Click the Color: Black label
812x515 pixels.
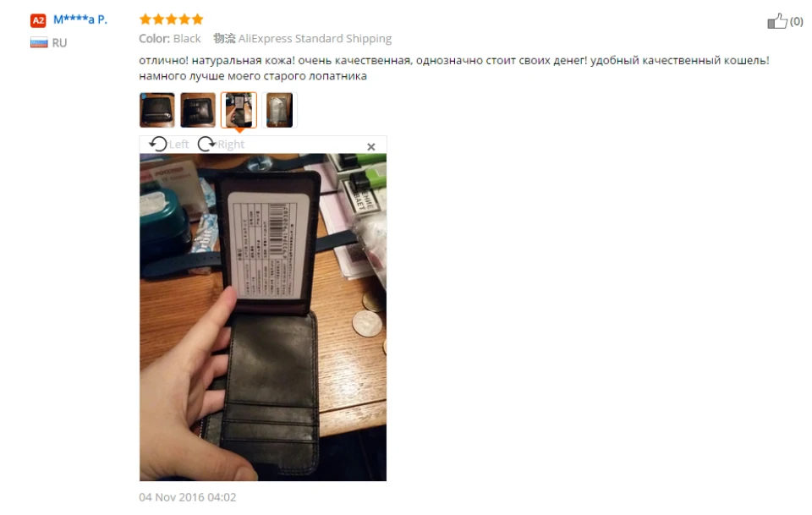pyautogui.click(x=170, y=38)
